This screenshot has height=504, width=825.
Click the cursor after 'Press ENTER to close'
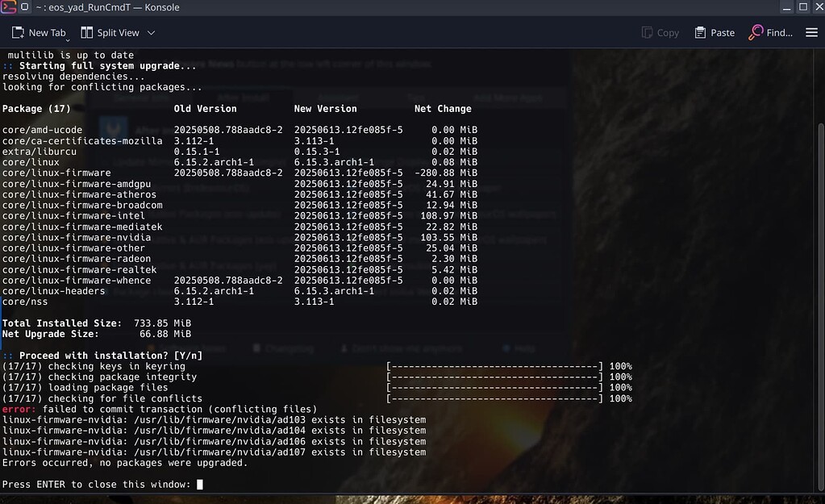pos(199,485)
